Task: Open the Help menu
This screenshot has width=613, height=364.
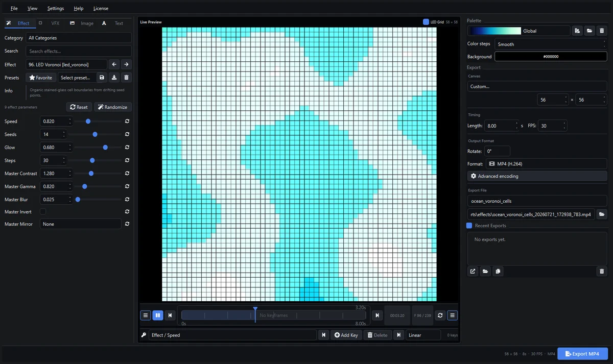Action: [78, 8]
